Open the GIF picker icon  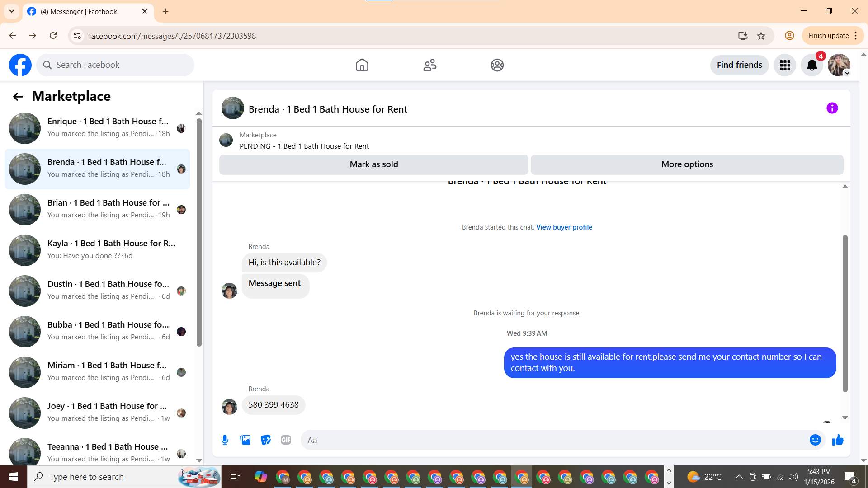(286, 440)
